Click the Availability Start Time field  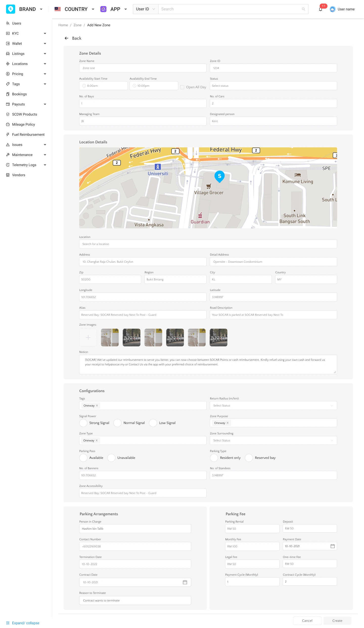pos(103,86)
